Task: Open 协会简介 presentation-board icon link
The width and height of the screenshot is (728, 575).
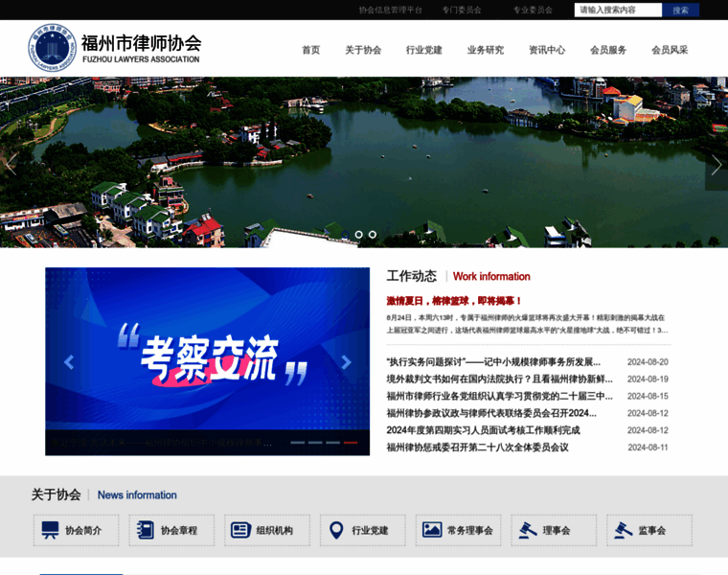Action: 76,530
